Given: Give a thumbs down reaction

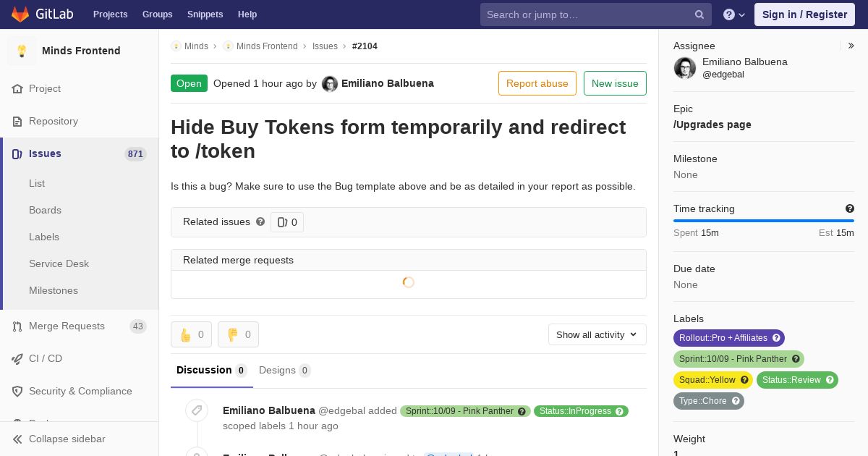Looking at the screenshot, I should (238, 334).
